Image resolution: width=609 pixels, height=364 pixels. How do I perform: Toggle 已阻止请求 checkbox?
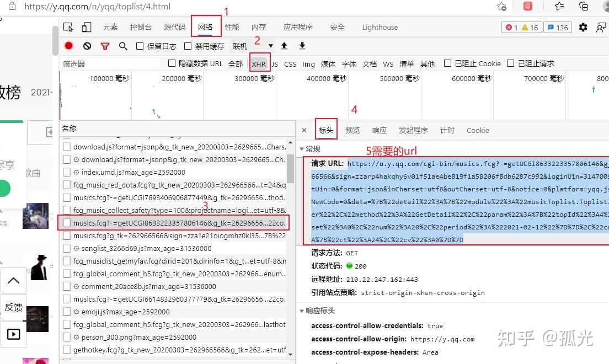click(511, 63)
